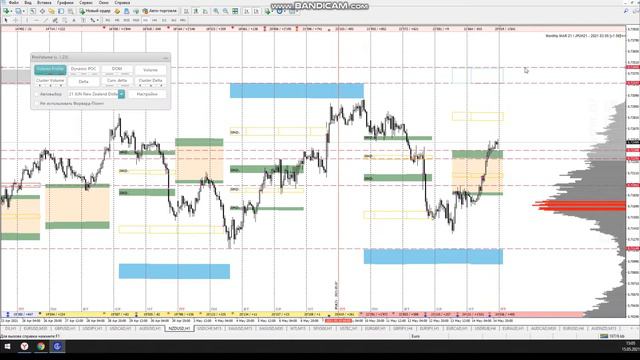Select the trendline drawing tool
Image resolution: width=640 pixels, height=360 pixels.
coord(45,20)
